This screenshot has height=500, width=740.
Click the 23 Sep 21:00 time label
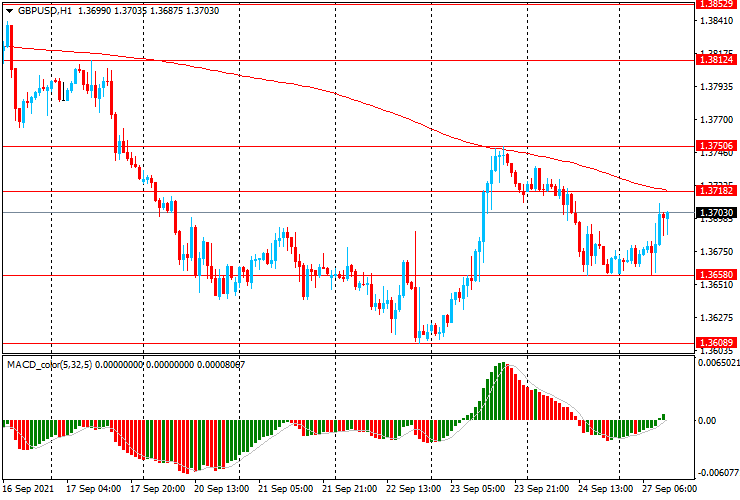click(x=541, y=488)
